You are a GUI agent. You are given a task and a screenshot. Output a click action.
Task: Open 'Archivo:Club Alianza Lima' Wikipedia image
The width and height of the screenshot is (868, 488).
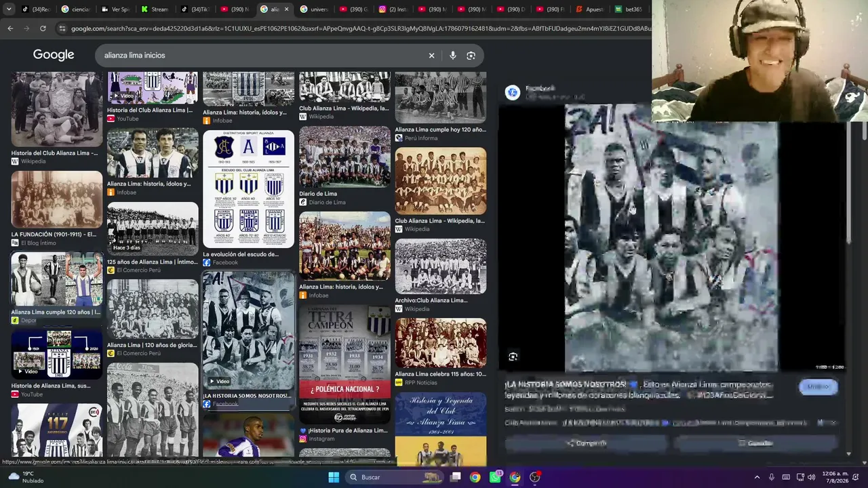(441, 266)
